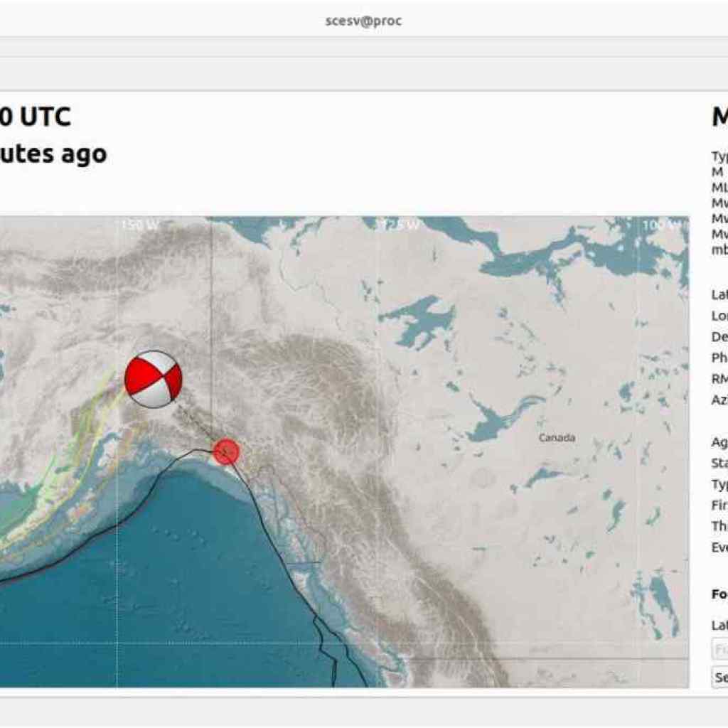Click the summary magnitude M entry
Image resolution: width=728 pixels, height=728 pixels.
(x=717, y=171)
